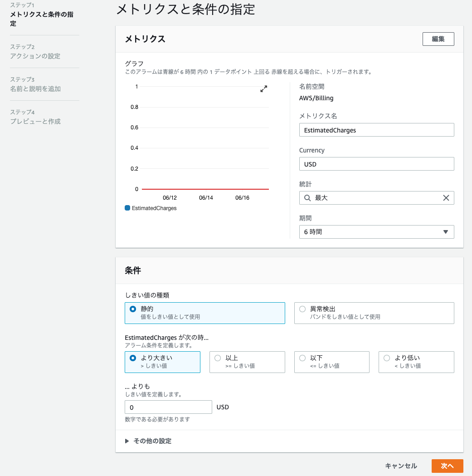The image size is (472, 476).
Task: Click the 06/14 date label on the graph
Action: pyautogui.click(x=206, y=198)
